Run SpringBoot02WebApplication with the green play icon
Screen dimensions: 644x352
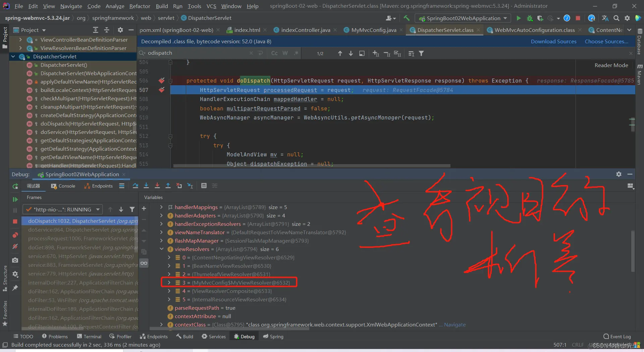tap(519, 18)
